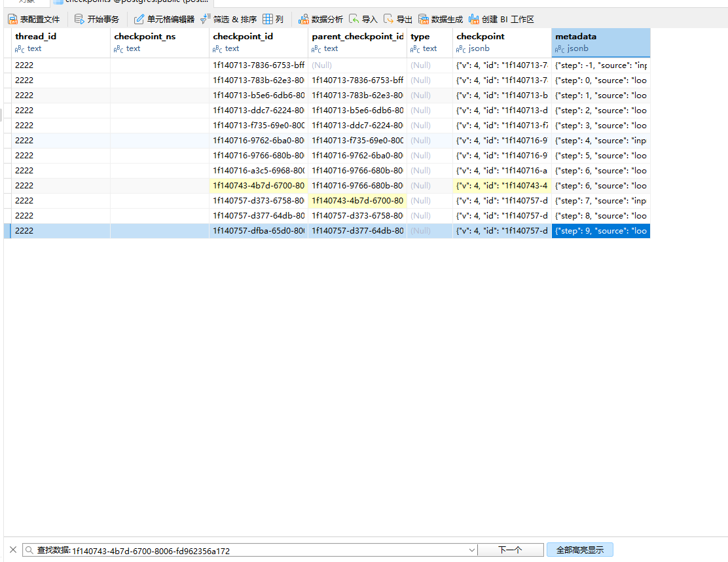Select parent_checkpoint_id cell 1f140713-7836-6753-bff
This screenshot has height=562, width=728.
point(357,80)
